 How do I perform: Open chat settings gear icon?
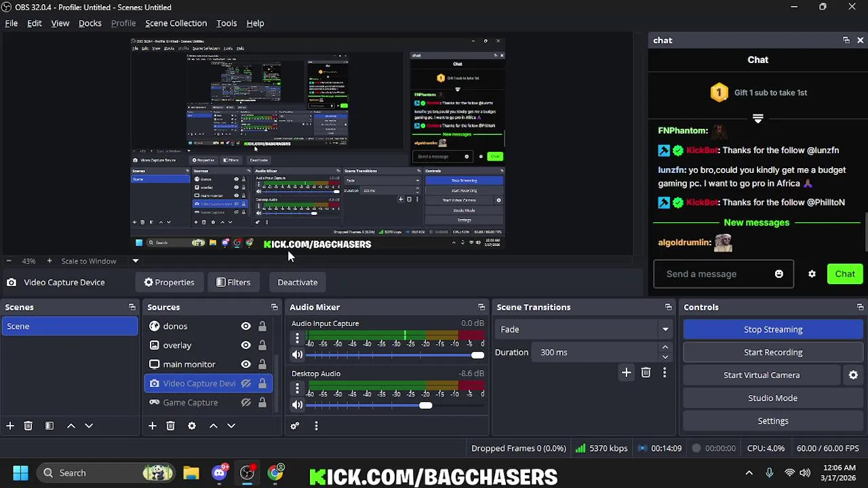812,274
